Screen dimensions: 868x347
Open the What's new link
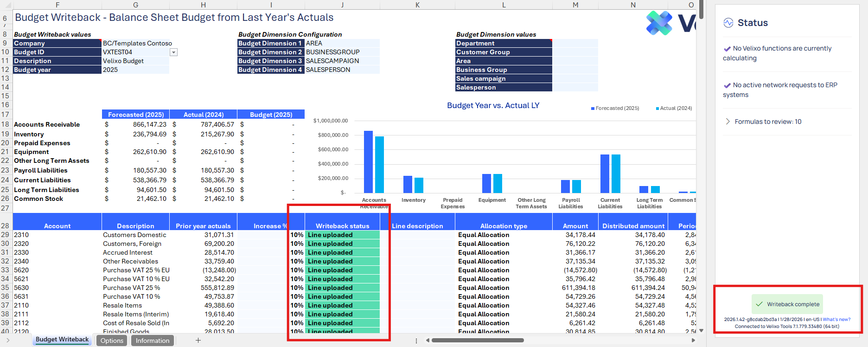pyautogui.click(x=836, y=319)
